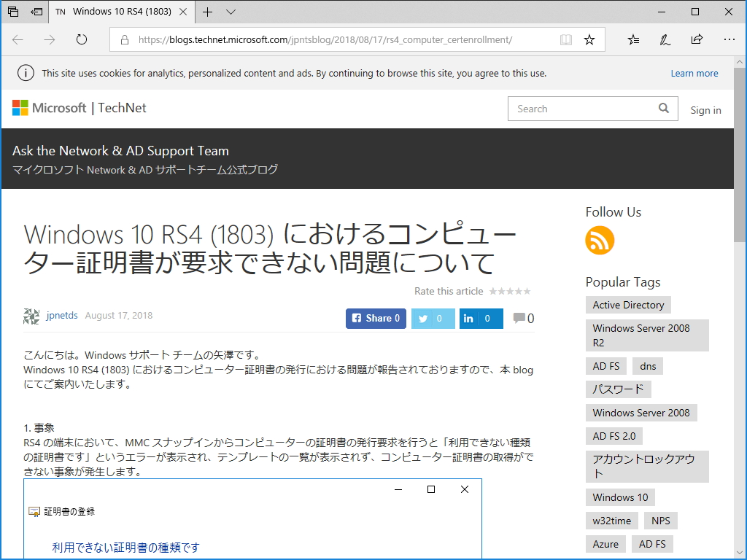Open Edge settings via the ellipsis menu
The height and width of the screenshot is (560, 747).
tap(729, 39)
